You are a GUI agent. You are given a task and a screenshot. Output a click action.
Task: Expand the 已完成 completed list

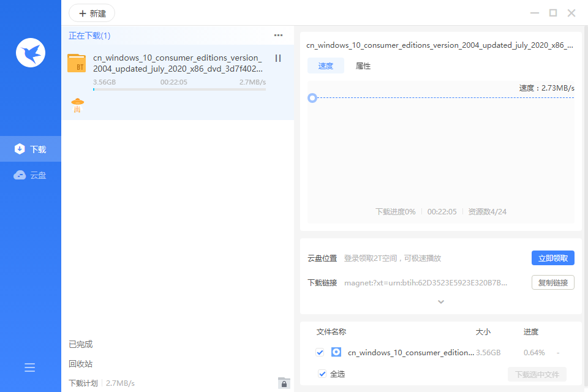(x=81, y=344)
